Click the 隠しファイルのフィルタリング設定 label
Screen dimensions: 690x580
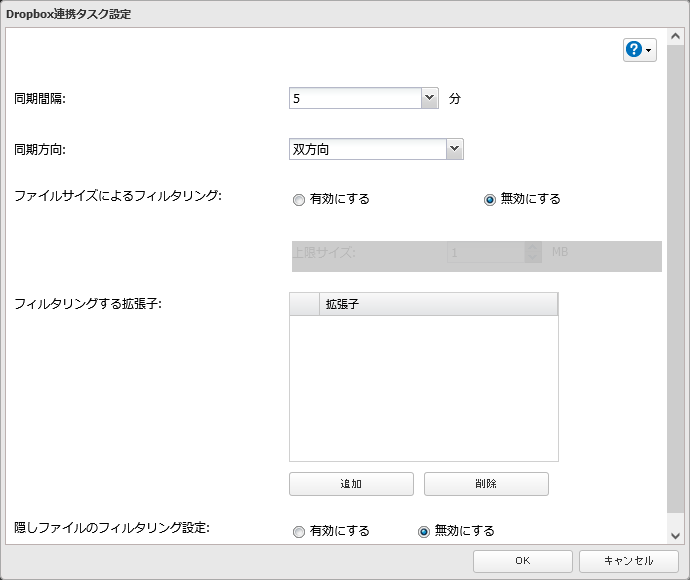tap(112, 527)
